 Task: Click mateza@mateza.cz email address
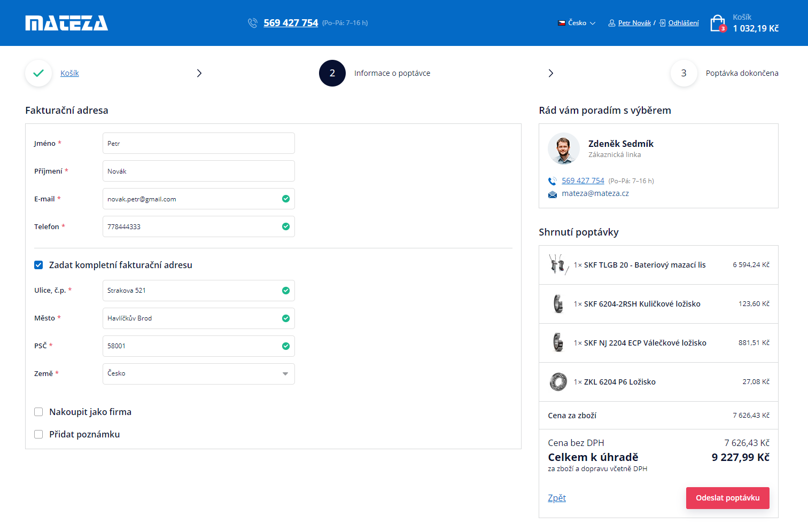coord(595,193)
